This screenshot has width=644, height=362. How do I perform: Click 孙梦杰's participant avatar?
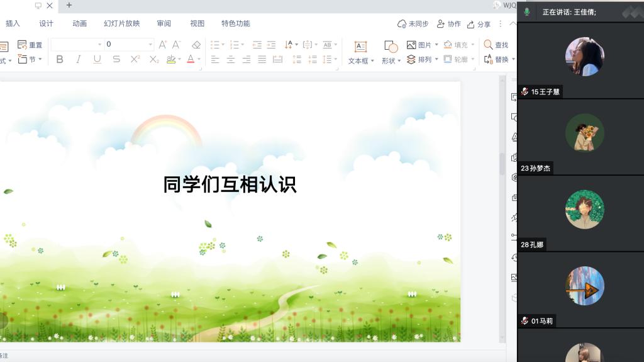click(x=584, y=133)
